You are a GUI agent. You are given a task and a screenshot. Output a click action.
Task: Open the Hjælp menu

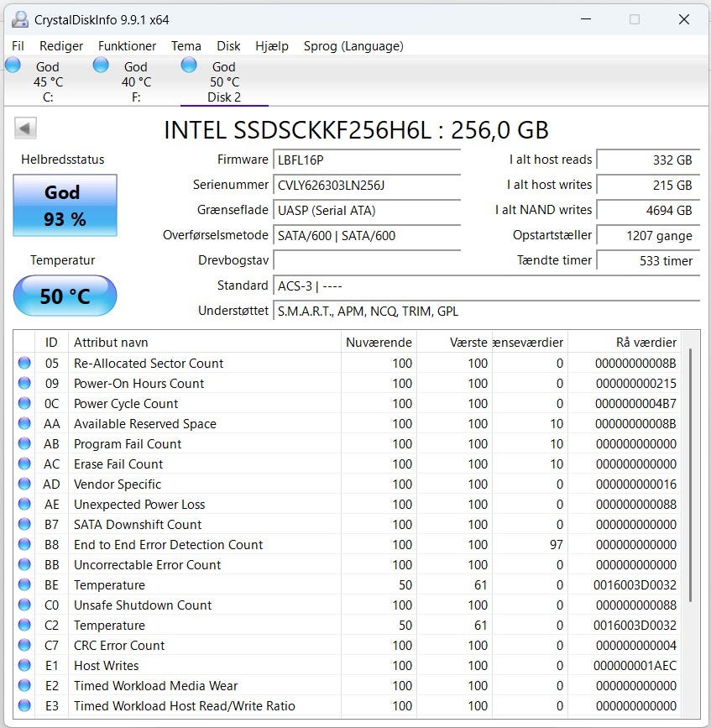[x=272, y=46]
